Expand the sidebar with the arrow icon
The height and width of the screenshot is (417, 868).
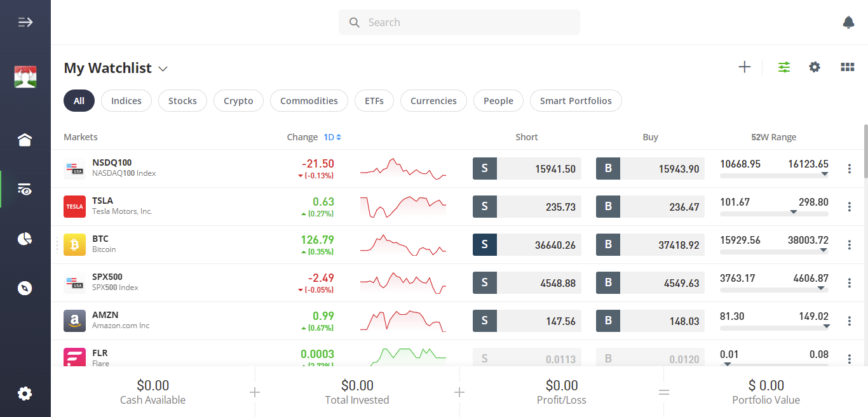[x=25, y=22]
